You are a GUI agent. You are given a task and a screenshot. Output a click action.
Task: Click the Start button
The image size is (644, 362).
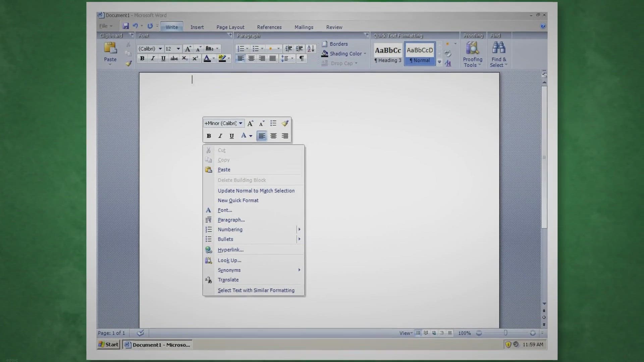click(108, 345)
